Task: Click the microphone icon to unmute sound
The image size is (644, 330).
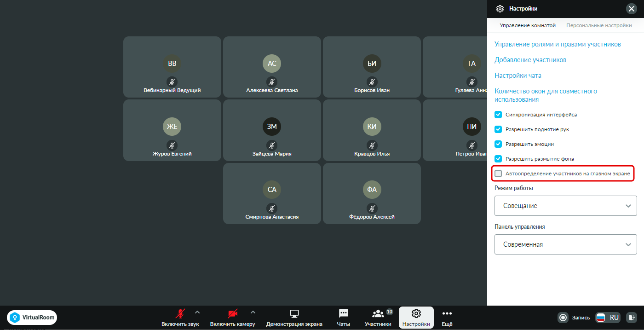Action: (180, 314)
